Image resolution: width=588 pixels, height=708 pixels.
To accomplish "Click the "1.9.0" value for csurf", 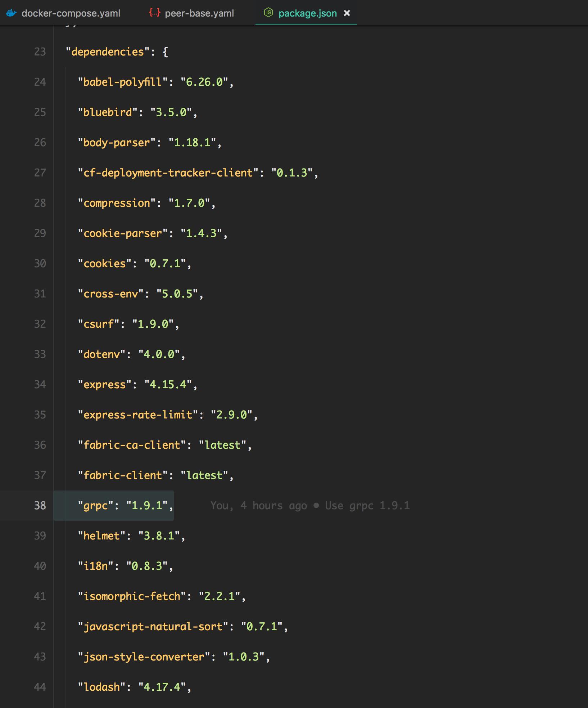I will coord(153,324).
